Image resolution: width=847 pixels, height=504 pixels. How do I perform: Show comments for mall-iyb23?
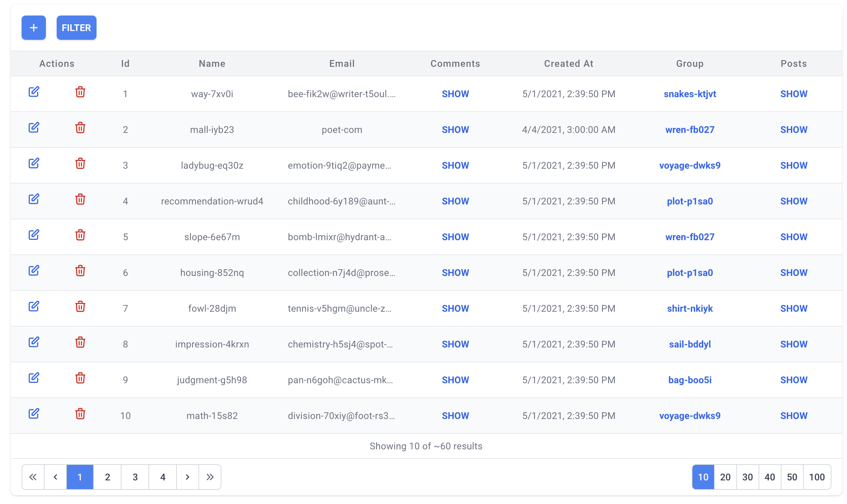(x=455, y=130)
